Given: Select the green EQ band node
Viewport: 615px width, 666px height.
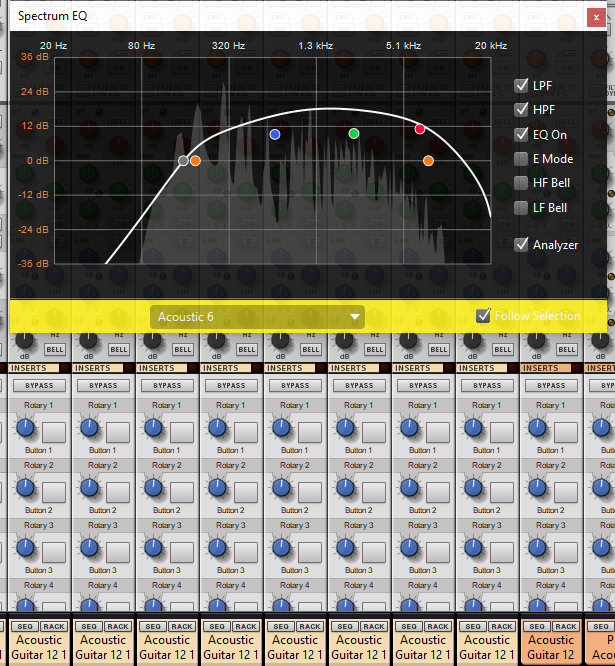Looking at the screenshot, I should click(x=354, y=134).
